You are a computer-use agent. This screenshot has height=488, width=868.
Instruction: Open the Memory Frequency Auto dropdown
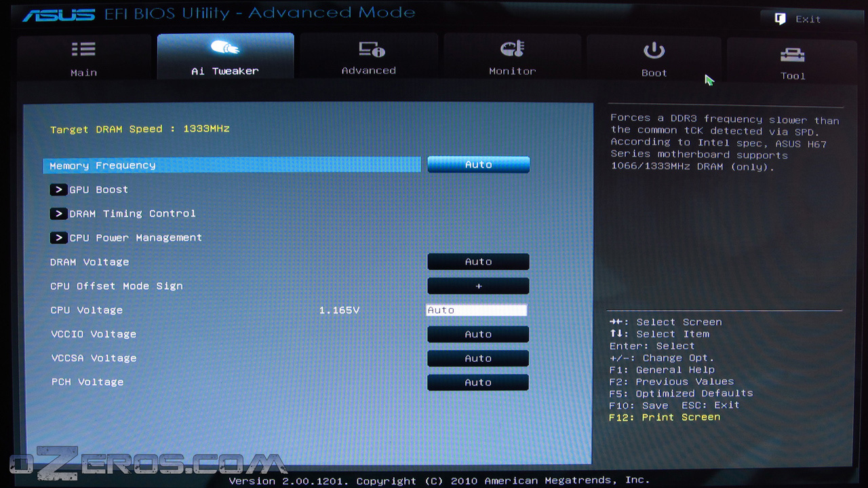point(478,165)
